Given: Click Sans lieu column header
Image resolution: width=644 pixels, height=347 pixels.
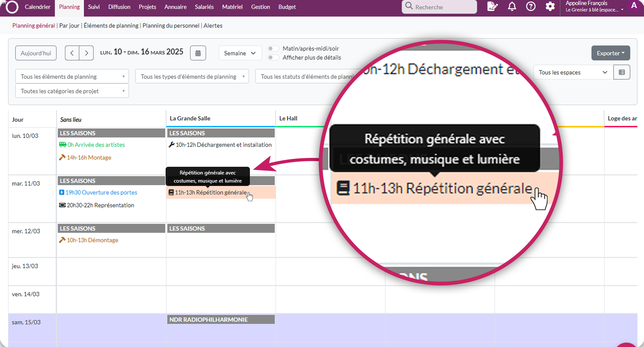Looking at the screenshot, I should (71, 120).
